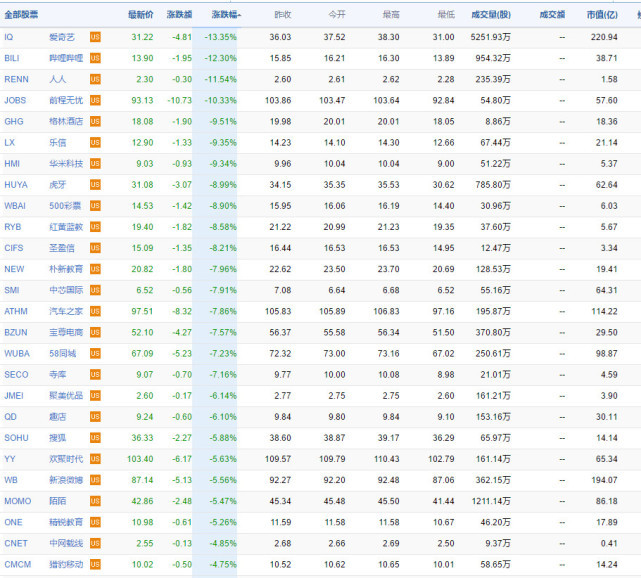The image size is (641, 578).
Task: Click the US badge in the SOHU row
Action: point(95,438)
